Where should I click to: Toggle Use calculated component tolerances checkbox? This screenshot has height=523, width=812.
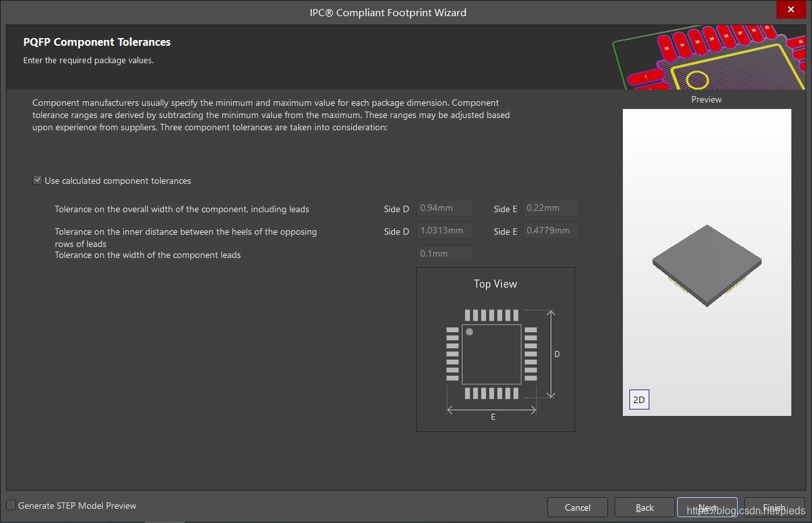point(37,181)
